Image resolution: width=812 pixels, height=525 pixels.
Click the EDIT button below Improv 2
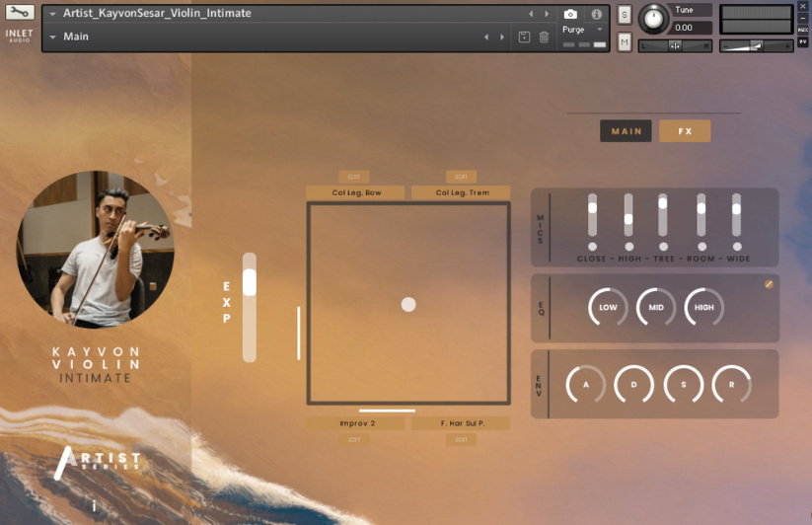click(x=354, y=439)
